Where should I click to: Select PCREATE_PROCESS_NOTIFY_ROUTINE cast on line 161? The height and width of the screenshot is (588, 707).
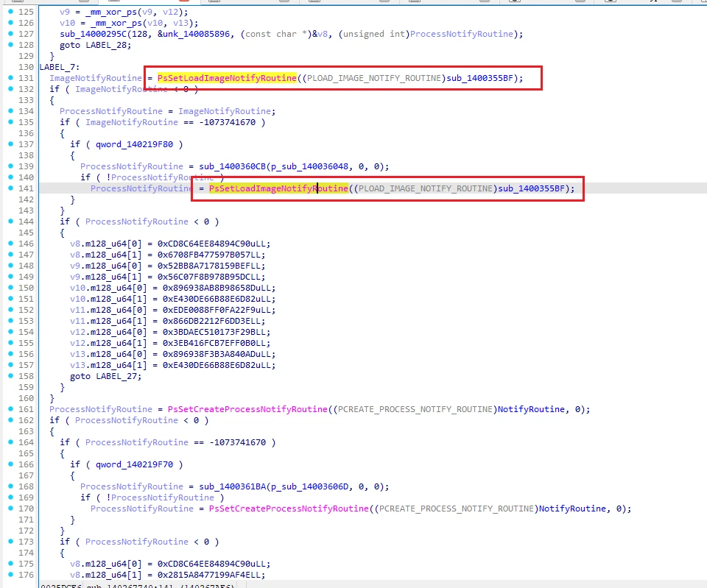415,409
